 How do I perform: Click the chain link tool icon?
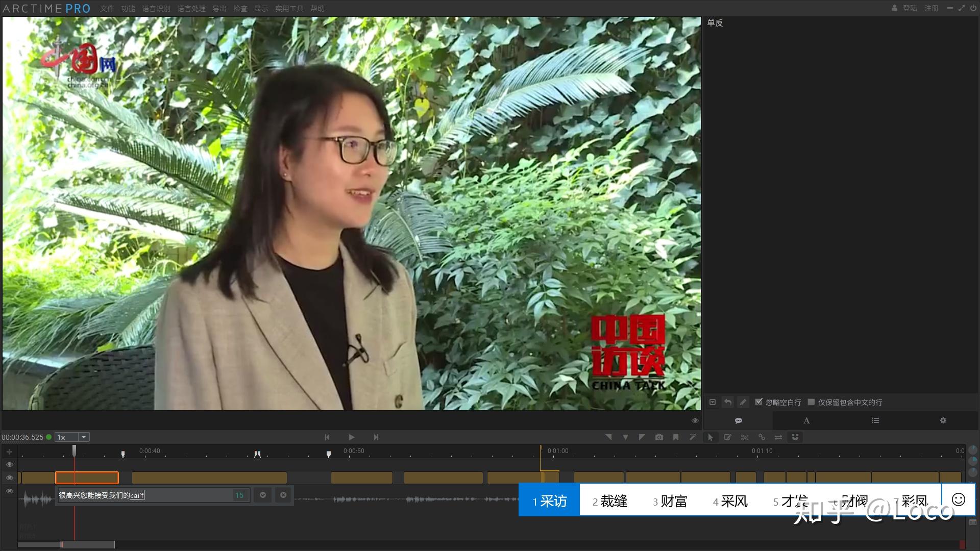(x=762, y=437)
